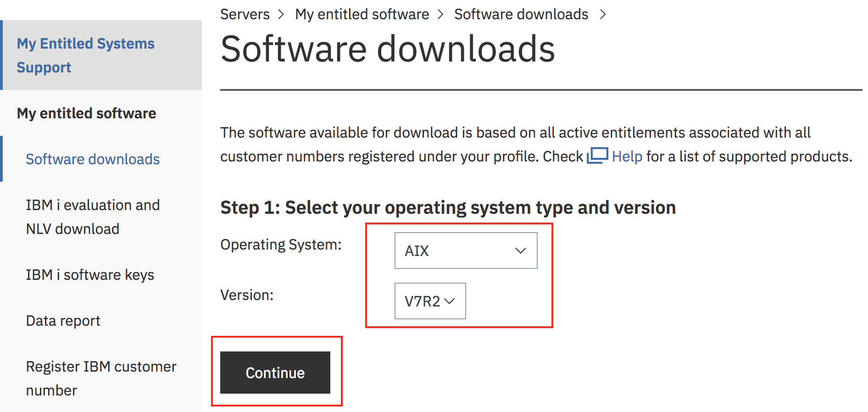
Task: Click the Operating System dropdown chevron
Action: click(520, 251)
